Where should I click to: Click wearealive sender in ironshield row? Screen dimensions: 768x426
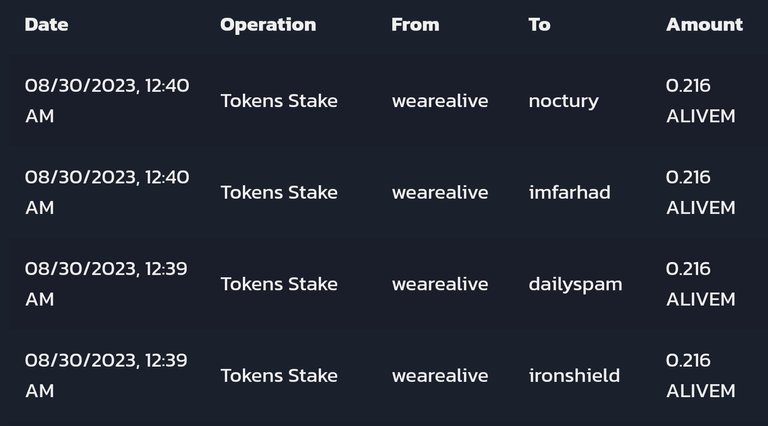[x=440, y=376]
